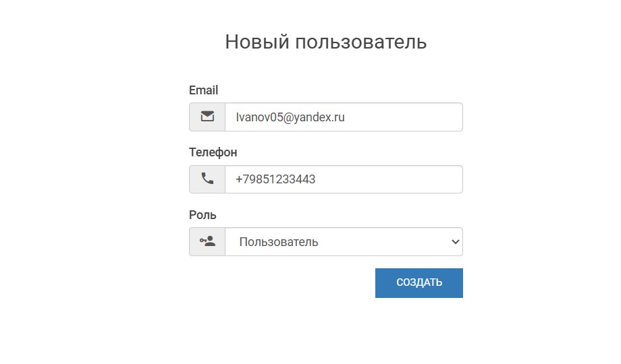The width and height of the screenshot is (621, 364).
Task: Place the cursor in the +79851233443 number
Action: pos(275,179)
